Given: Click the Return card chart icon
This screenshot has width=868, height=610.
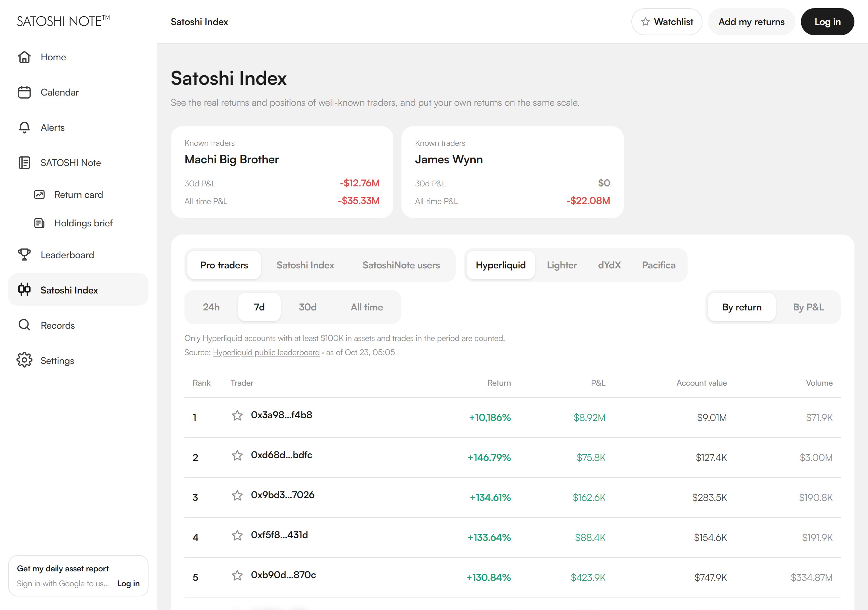Looking at the screenshot, I should (39, 195).
